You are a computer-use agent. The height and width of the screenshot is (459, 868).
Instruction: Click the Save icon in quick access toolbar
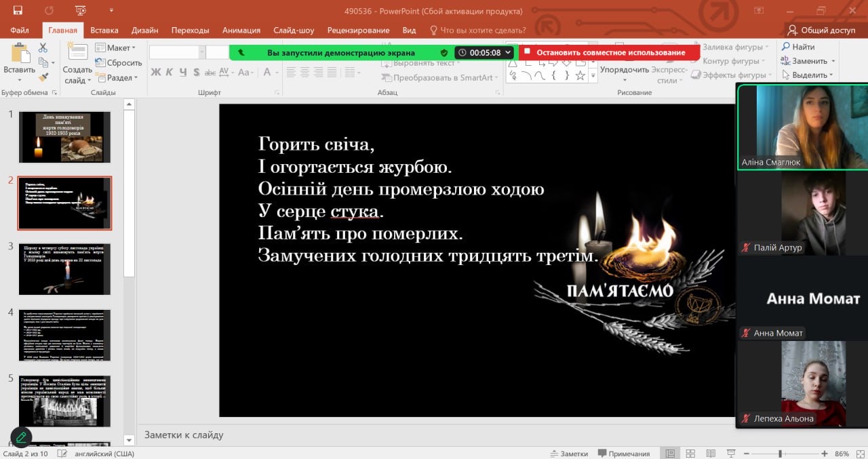point(18,11)
